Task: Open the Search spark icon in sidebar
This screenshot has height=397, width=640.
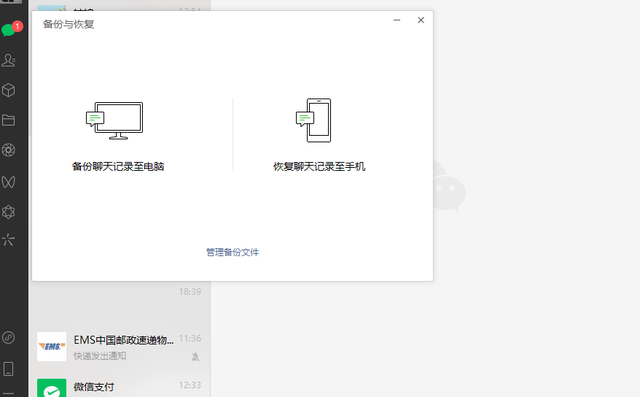Action: (9, 240)
